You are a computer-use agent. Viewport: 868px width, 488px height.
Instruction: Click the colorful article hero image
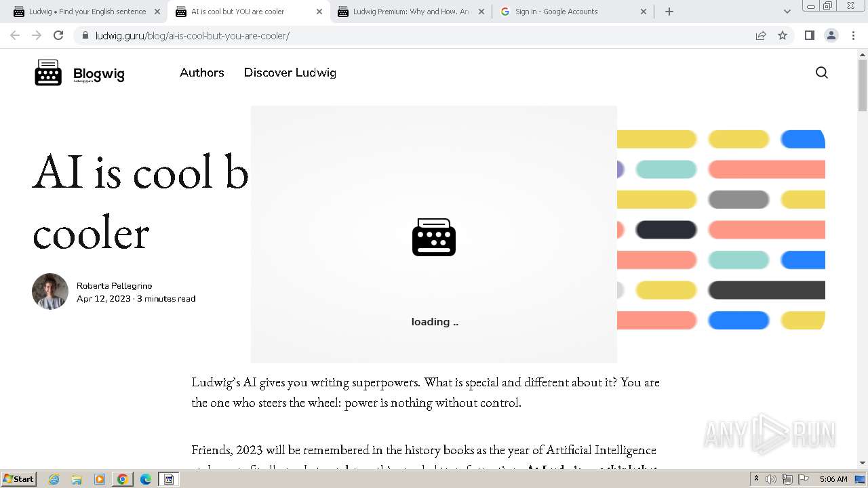coord(721,230)
